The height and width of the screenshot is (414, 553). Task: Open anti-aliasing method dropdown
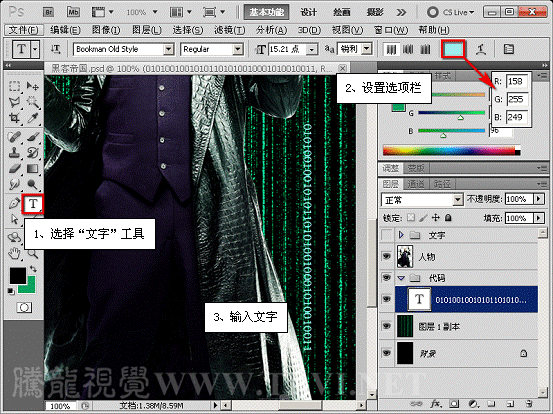[x=367, y=49]
